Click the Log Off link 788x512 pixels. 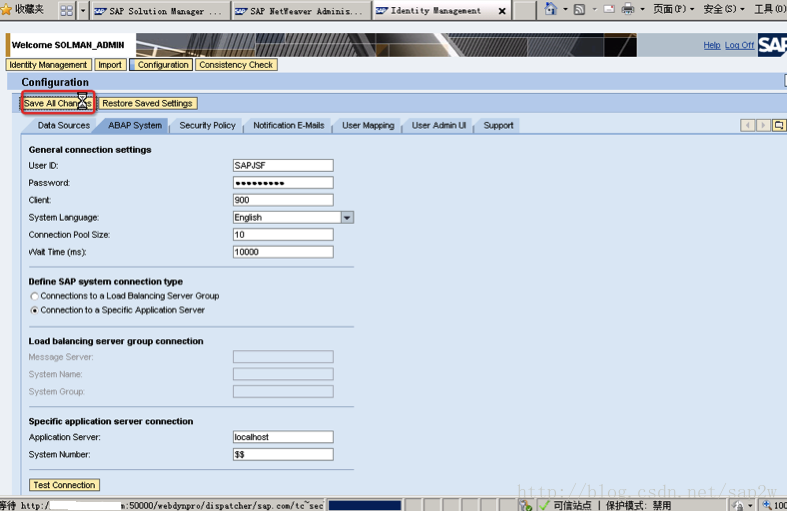coord(739,45)
